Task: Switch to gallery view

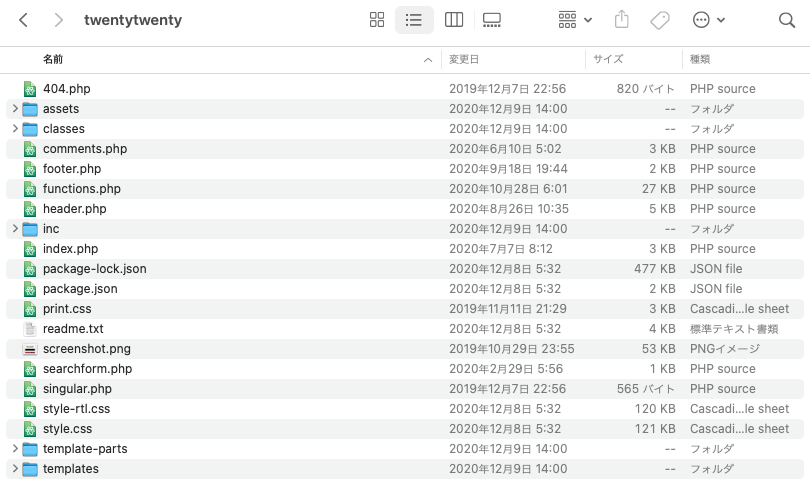Action: pyautogui.click(x=491, y=20)
